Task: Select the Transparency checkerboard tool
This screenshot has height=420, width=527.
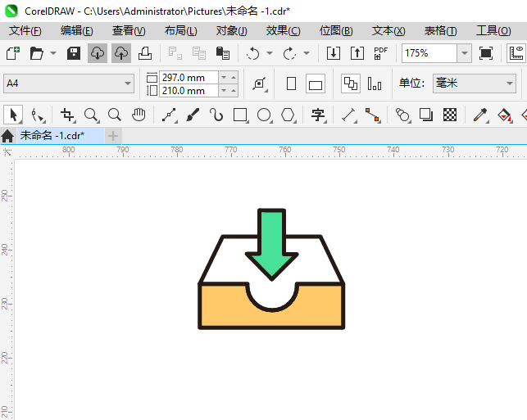Action: click(x=450, y=115)
